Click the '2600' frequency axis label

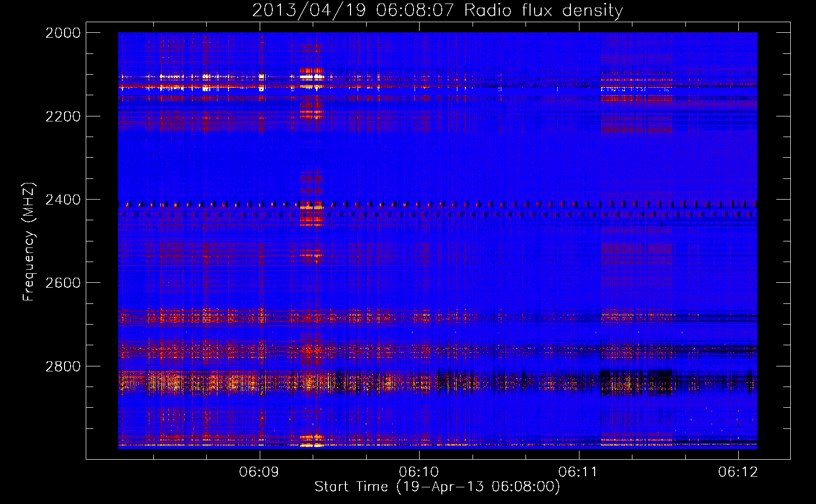pyautogui.click(x=63, y=283)
